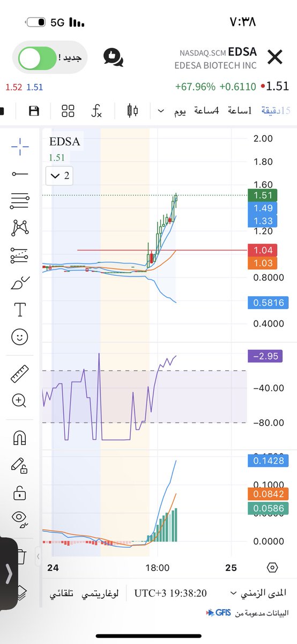
Task: Change chart candle style icon
Action: [132, 111]
